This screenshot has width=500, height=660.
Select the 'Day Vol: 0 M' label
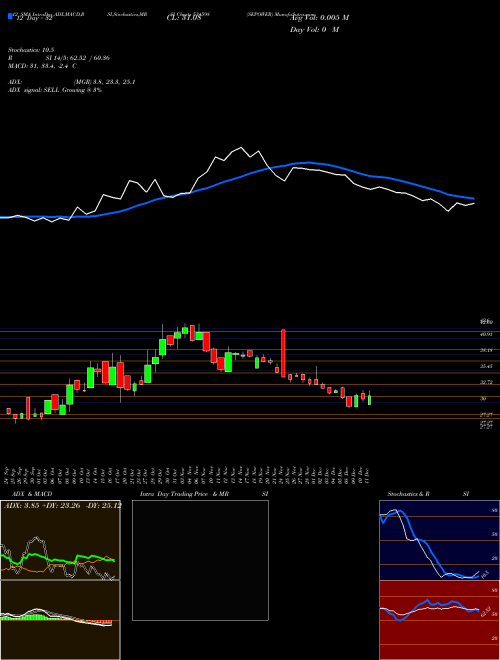click(x=314, y=30)
